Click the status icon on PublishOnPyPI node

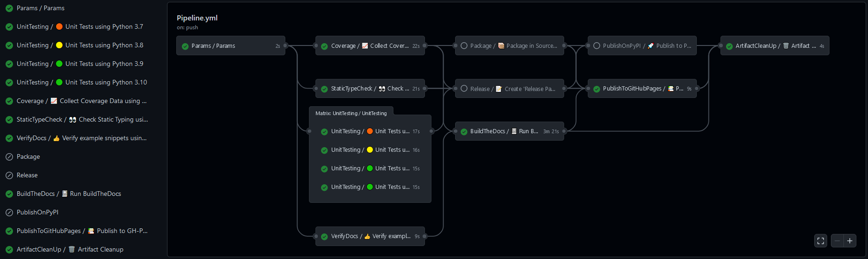click(597, 46)
